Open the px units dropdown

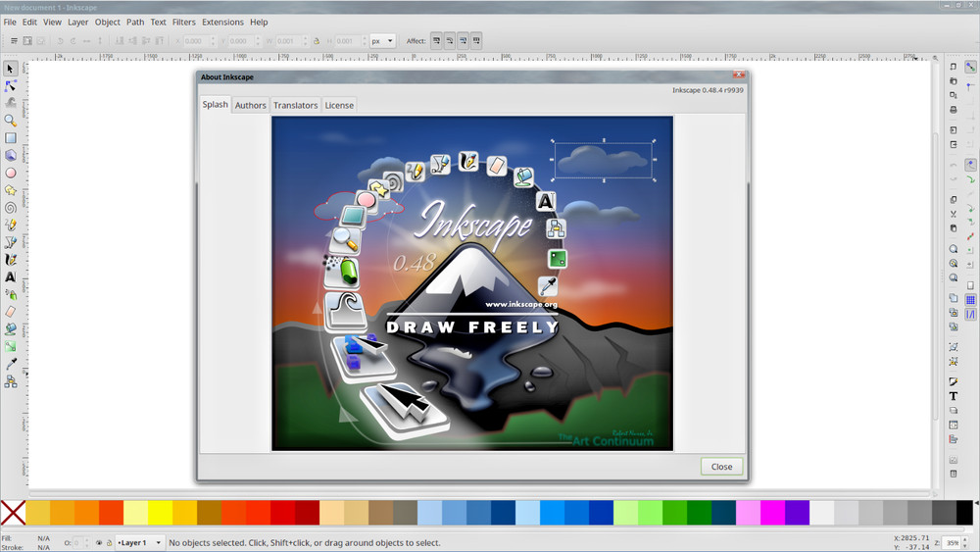(x=382, y=41)
